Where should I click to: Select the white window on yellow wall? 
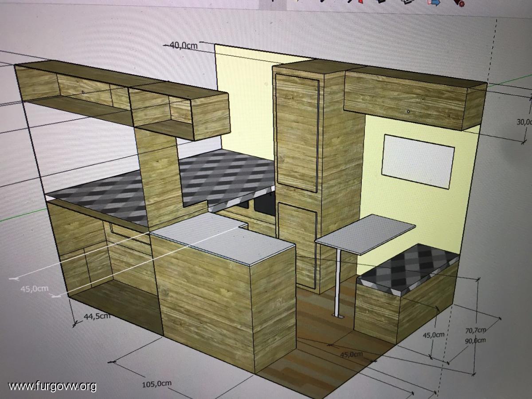418,160
